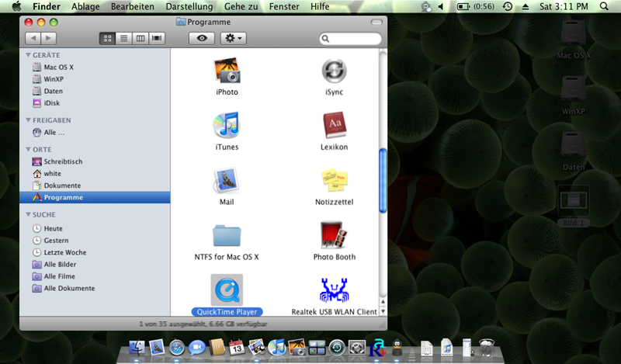621x364 pixels.
Task: Select Dokumente in the sidebar
Action: tap(62, 185)
